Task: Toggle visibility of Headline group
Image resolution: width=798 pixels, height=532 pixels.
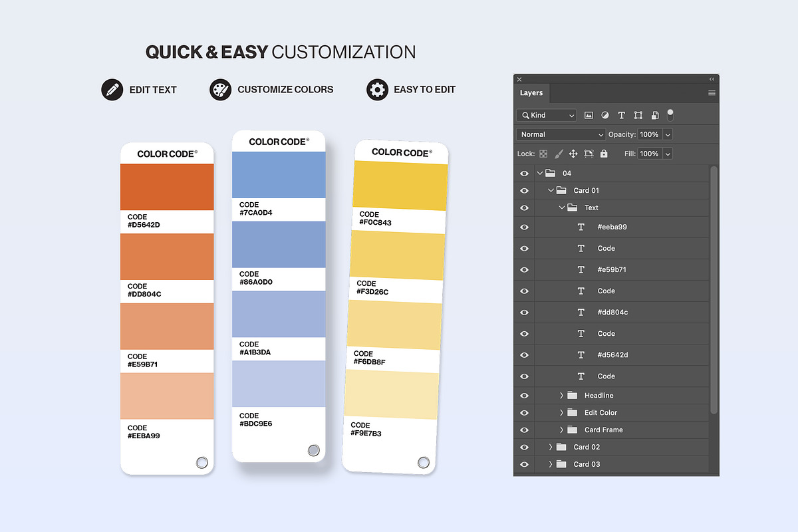Action: [524, 396]
